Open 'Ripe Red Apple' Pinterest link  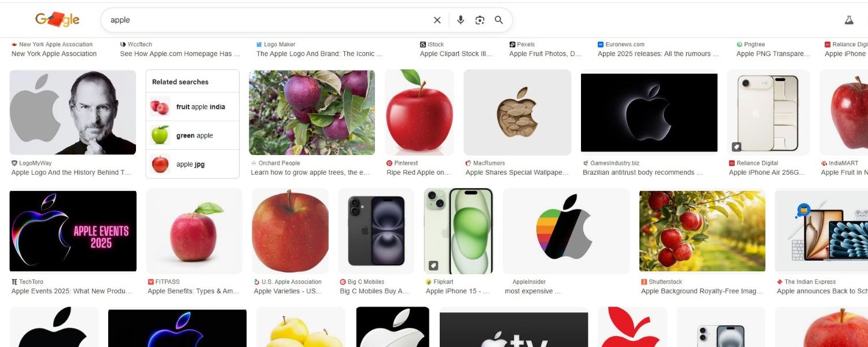[x=418, y=172]
